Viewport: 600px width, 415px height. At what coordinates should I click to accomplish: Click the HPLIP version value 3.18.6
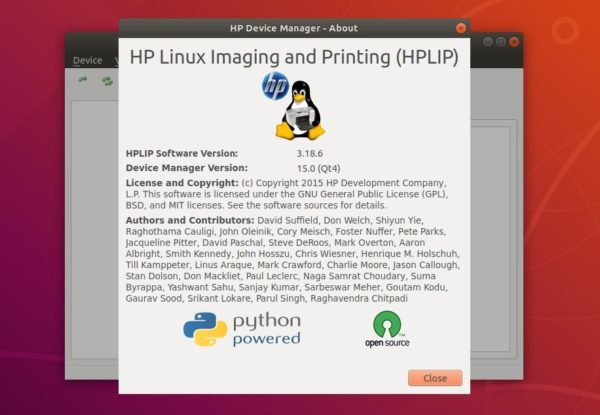(310, 153)
